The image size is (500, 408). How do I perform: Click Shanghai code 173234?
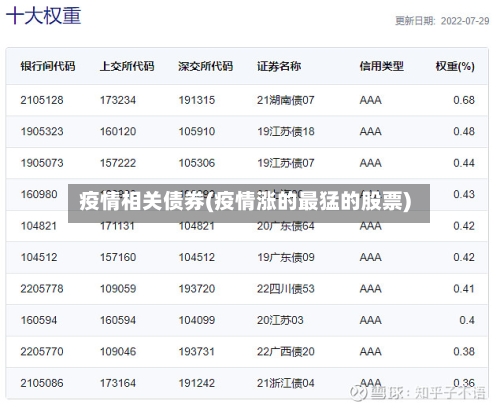pyautogui.click(x=118, y=100)
